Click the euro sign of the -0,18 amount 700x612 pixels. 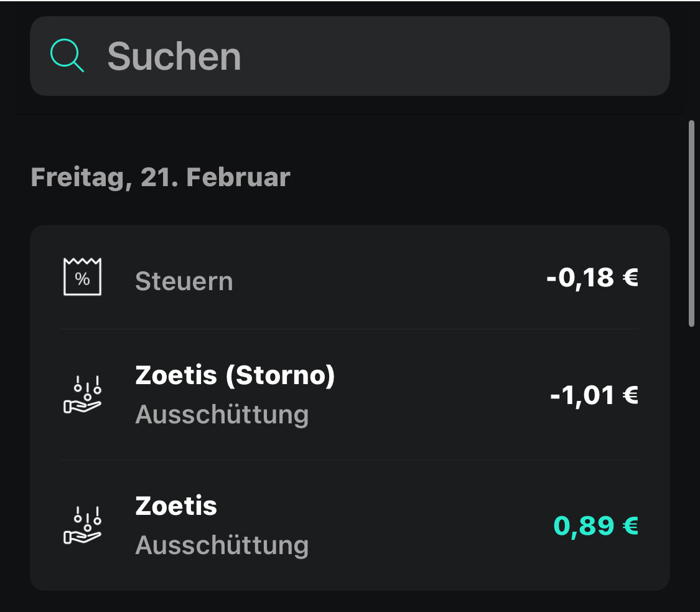630,278
